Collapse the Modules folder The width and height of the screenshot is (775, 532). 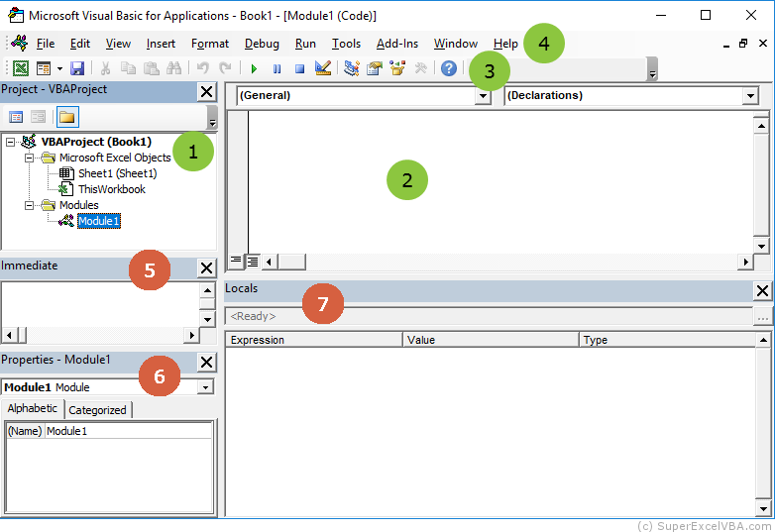pyautogui.click(x=29, y=205)
